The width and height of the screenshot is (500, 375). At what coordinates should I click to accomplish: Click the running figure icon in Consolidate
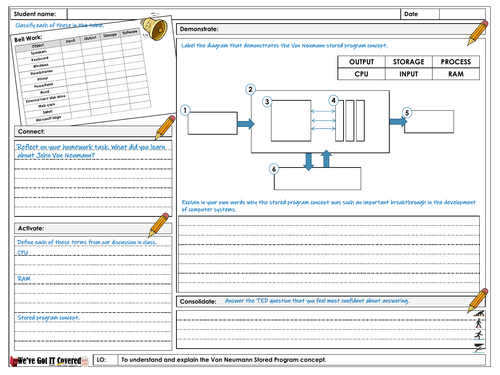pos(479,335)
